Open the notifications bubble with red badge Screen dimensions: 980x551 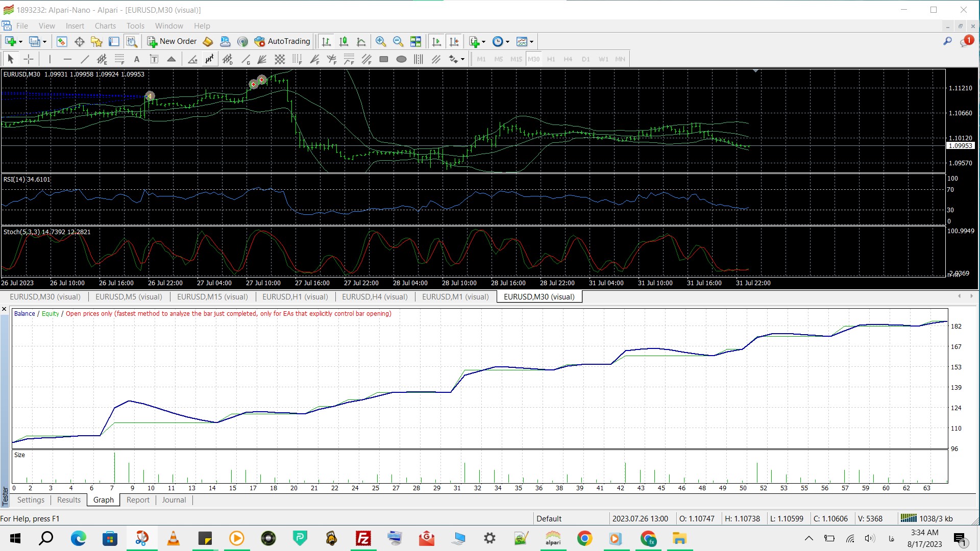[x=966, y=41]
